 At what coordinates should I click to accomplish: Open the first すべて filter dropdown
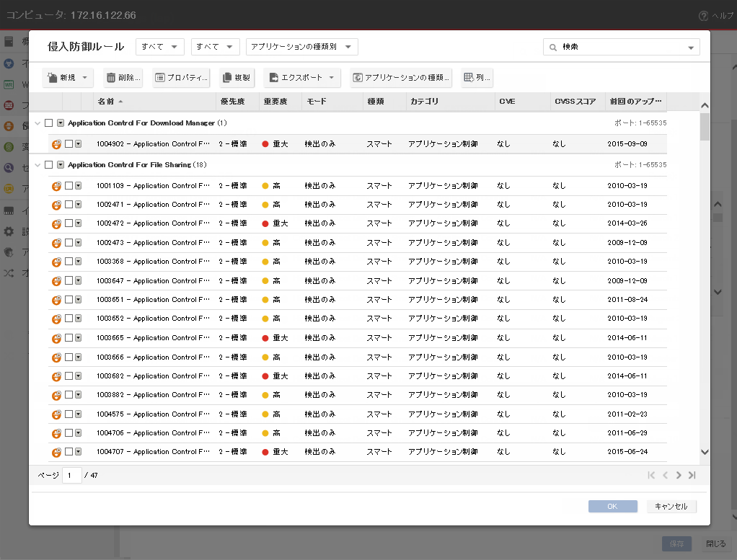(x=159, y=47)
